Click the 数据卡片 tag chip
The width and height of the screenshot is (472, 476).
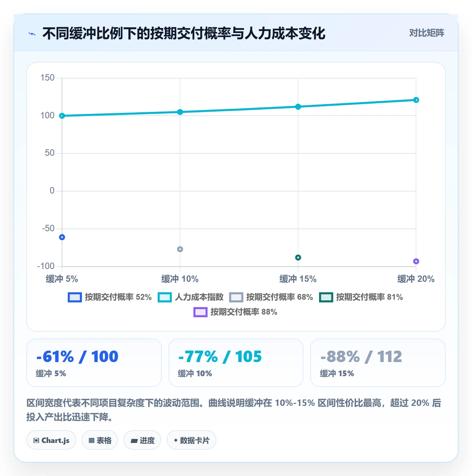(191, 440)
